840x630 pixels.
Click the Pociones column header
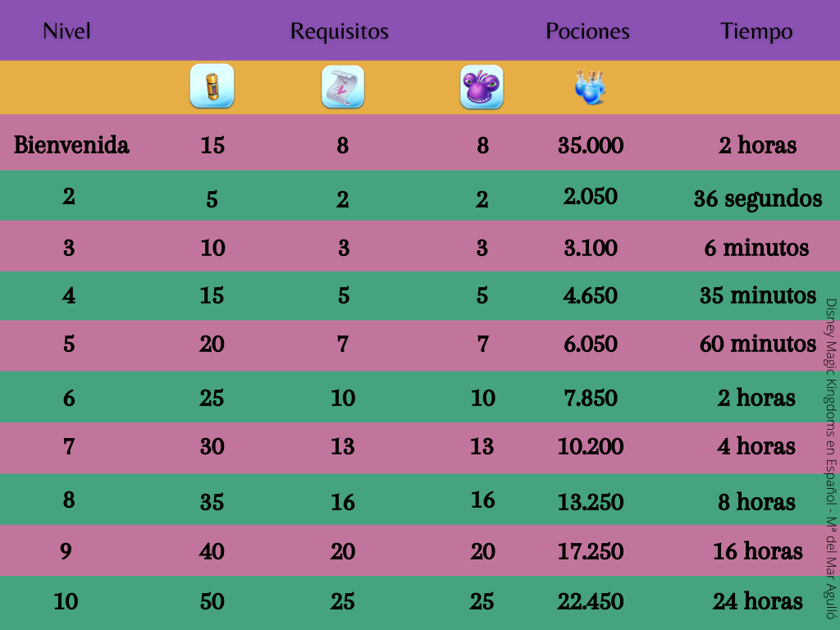[587, 31]
